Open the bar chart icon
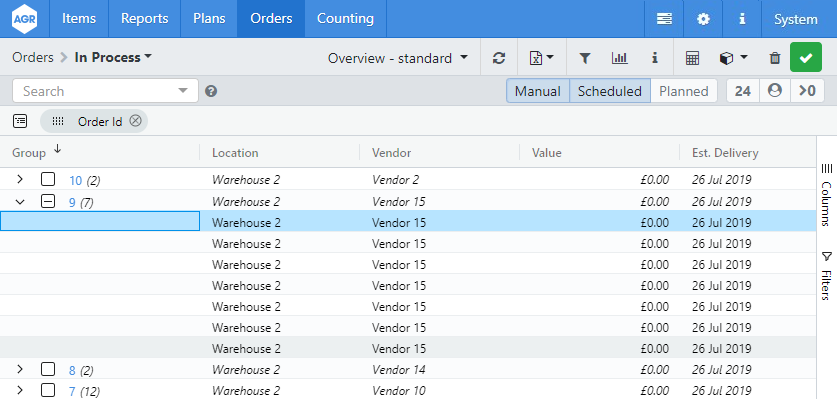 tap(619, 58)
